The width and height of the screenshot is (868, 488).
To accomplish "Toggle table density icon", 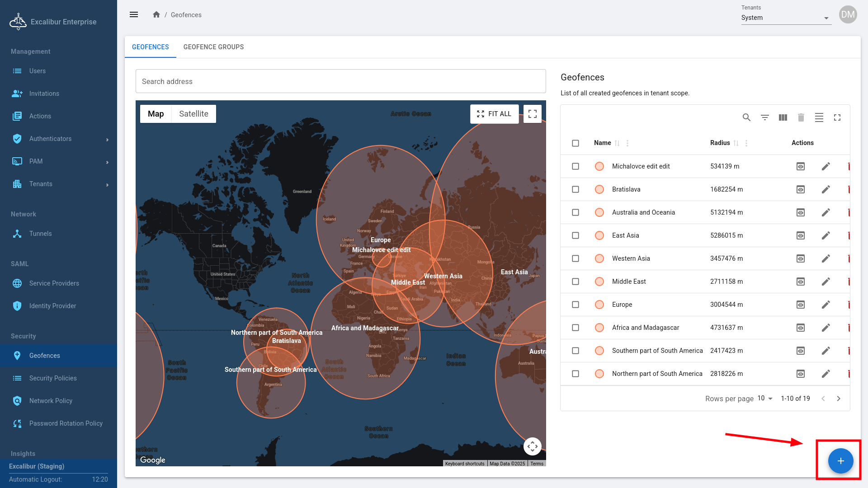I will (x=819, y=117).
